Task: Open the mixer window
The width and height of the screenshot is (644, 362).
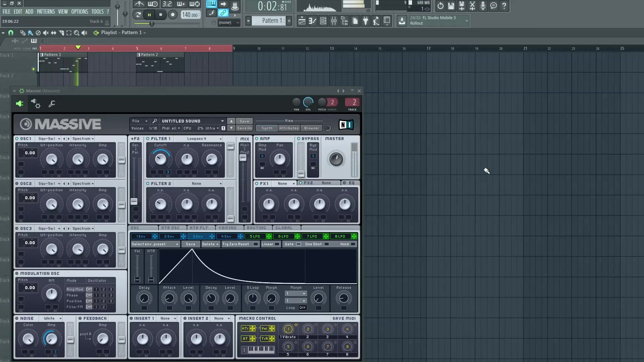Action: [x=334, y=21]
